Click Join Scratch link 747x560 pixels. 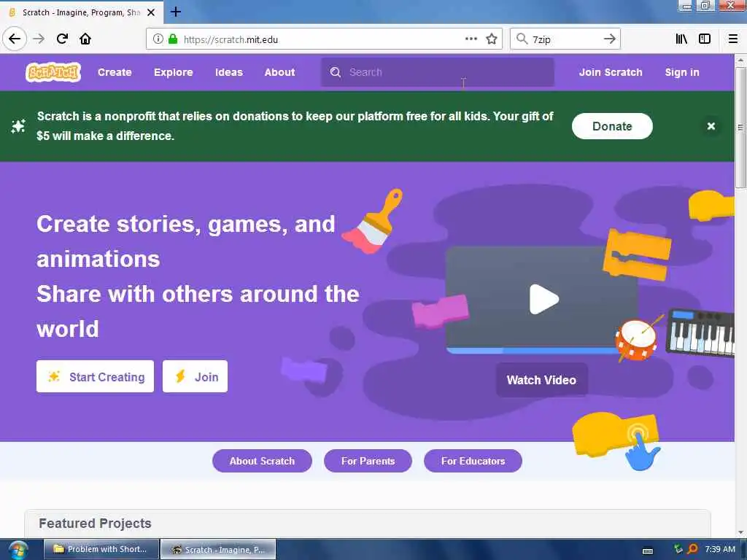point(611,72)
